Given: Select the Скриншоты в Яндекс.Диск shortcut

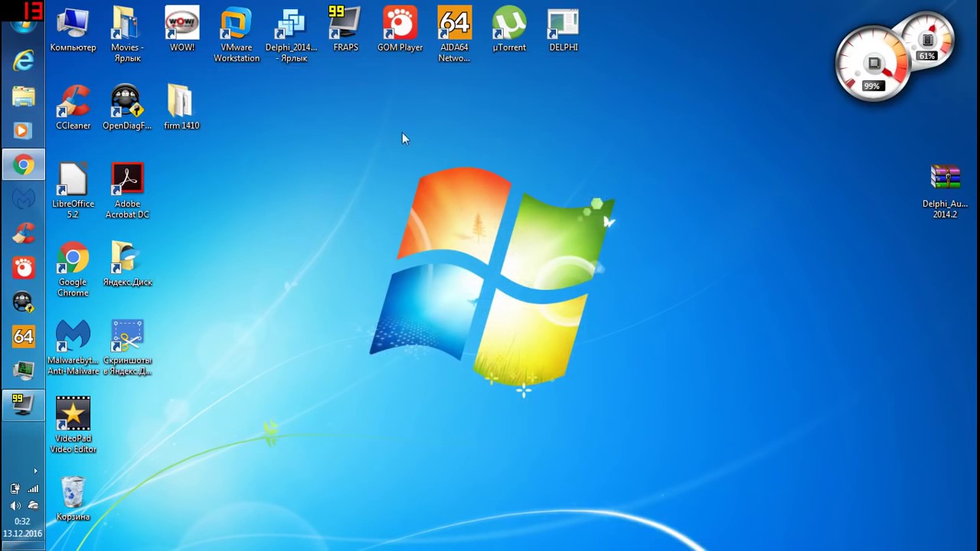Looking at the screenshot, I should (x=127, y=347).
